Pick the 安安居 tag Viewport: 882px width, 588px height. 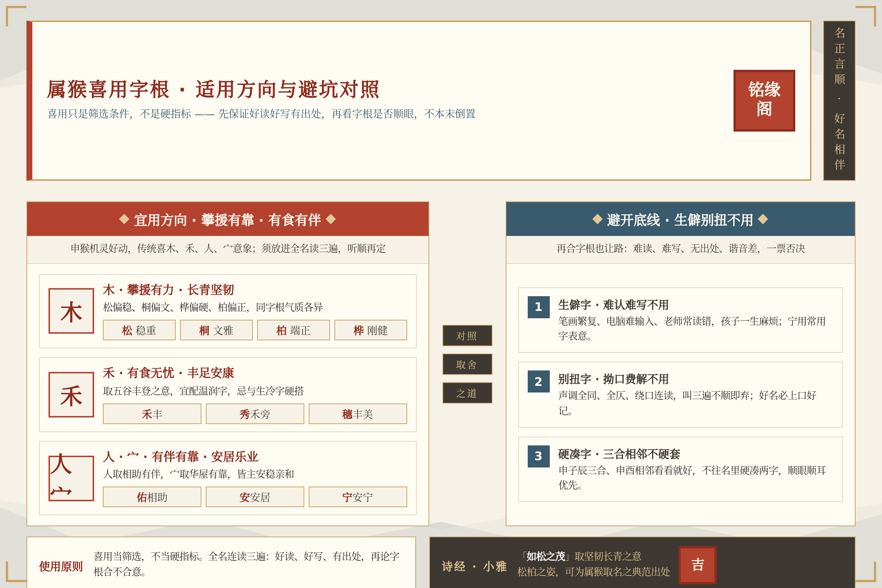pos(255,497)
